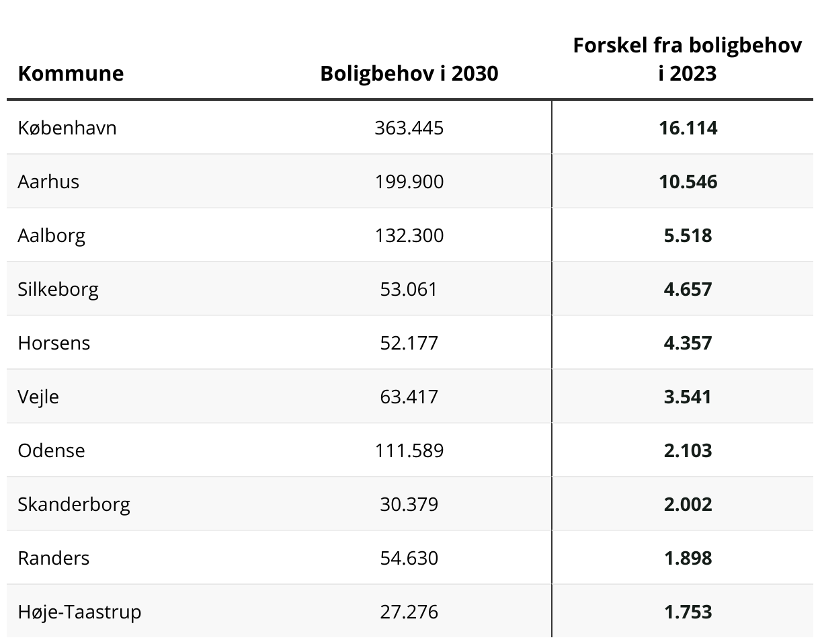Viewport: 820px width, 644px height.
Task: Select the Odense row name
Action: coord(52,450)
